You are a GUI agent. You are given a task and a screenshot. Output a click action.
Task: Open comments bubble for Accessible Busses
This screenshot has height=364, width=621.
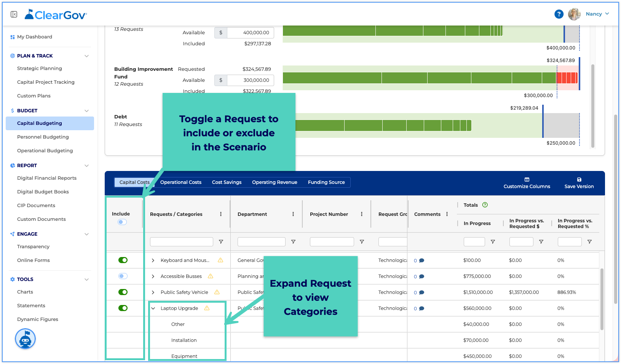coord(421,276)
